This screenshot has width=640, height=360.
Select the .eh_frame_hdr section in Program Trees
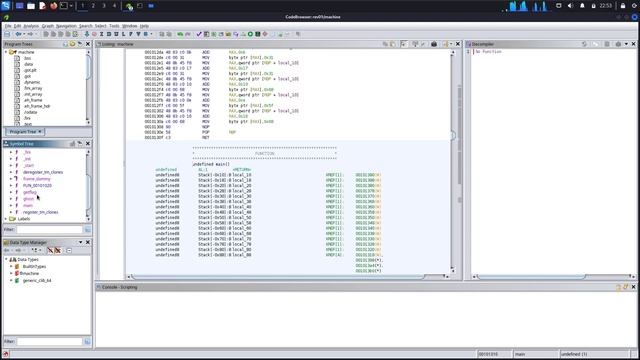pos(37,106)
